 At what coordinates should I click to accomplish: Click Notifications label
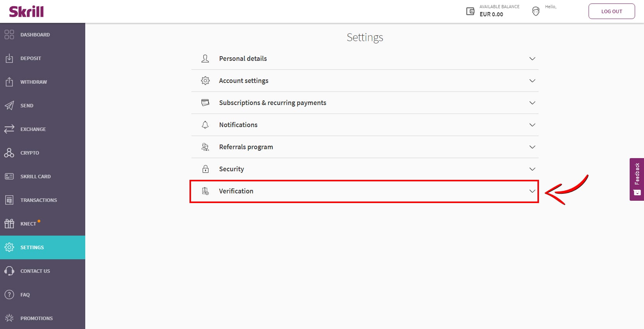238,125
